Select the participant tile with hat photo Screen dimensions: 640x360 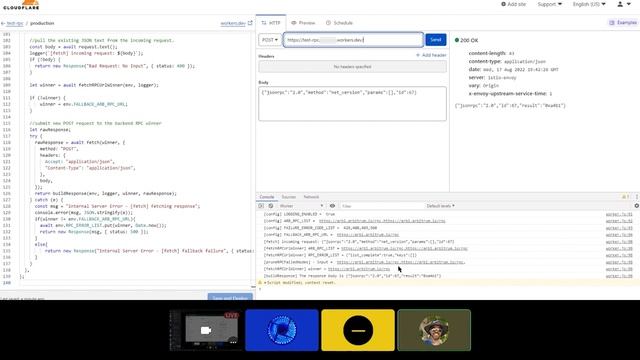(x=434, y=330)
